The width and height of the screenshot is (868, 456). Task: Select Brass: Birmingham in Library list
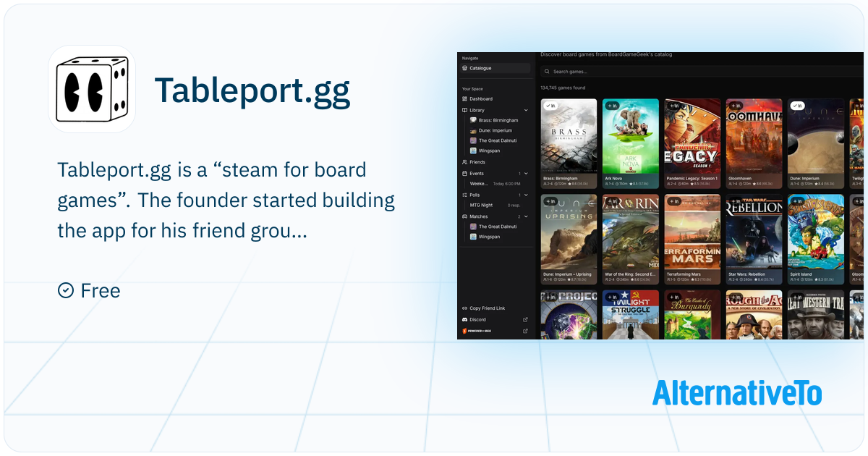click(498, 120)
